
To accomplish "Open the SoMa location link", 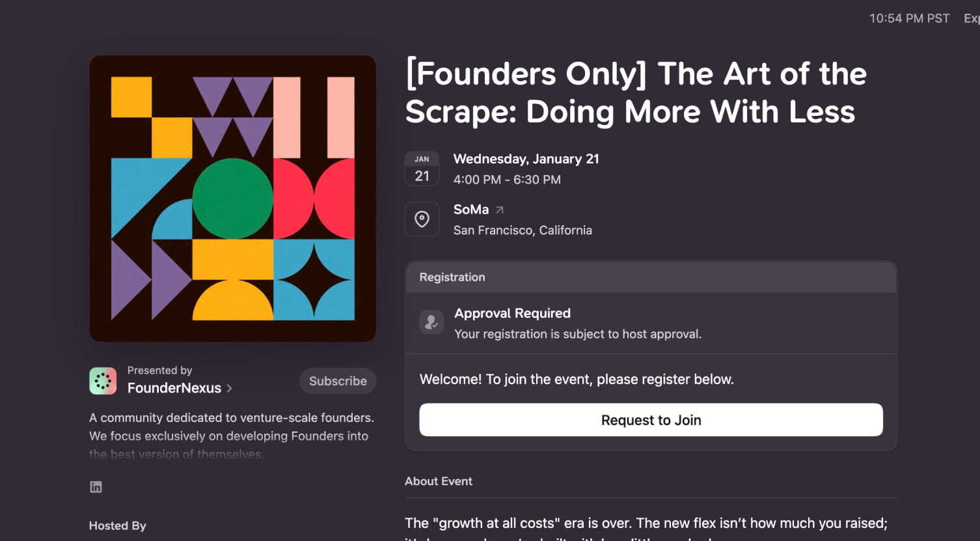I will point(470,210).
